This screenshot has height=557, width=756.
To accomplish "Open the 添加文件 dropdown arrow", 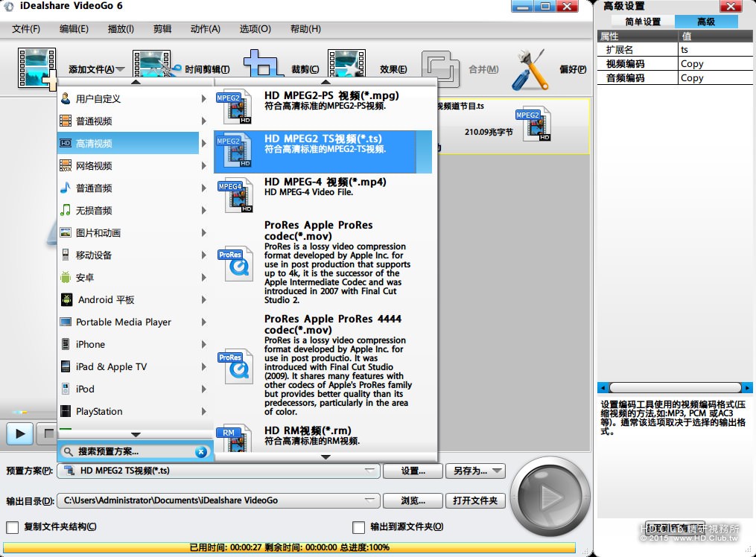I will [x=120, y=69].
